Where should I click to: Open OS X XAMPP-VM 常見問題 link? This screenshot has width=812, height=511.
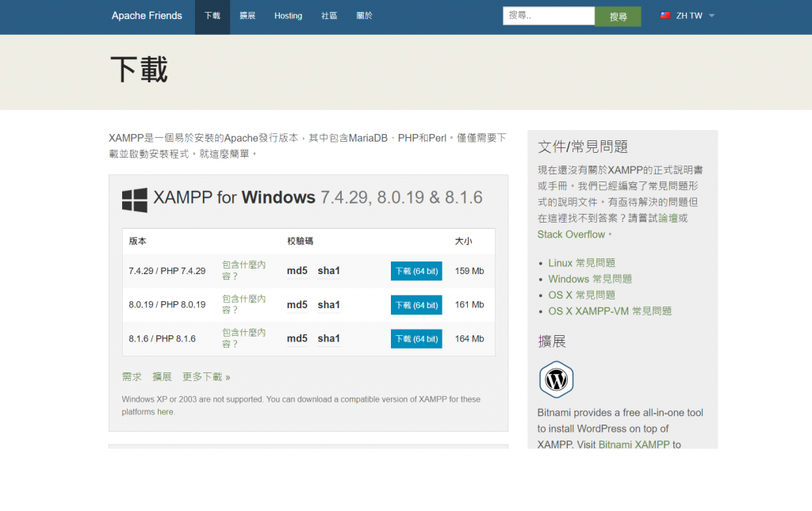(x=610, y=311)
